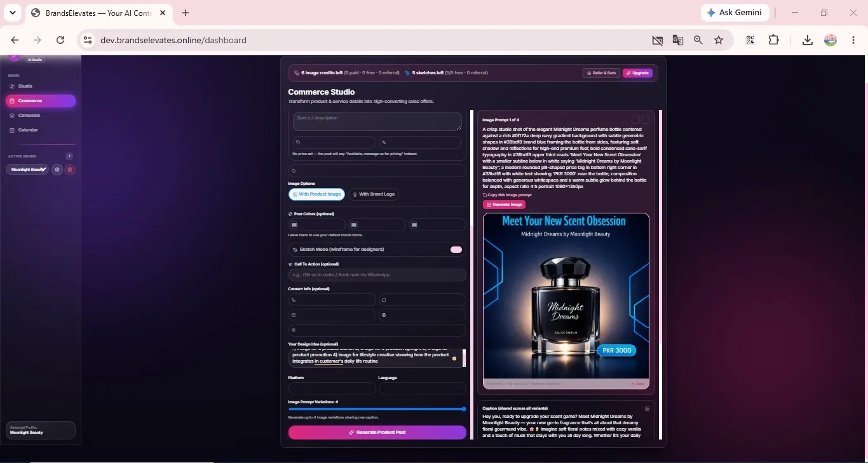Click the browser address bar URL

[x=173, y=40]
